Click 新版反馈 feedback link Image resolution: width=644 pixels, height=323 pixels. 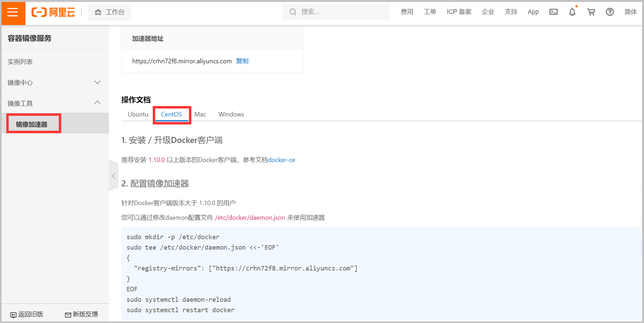click(85, 314)
